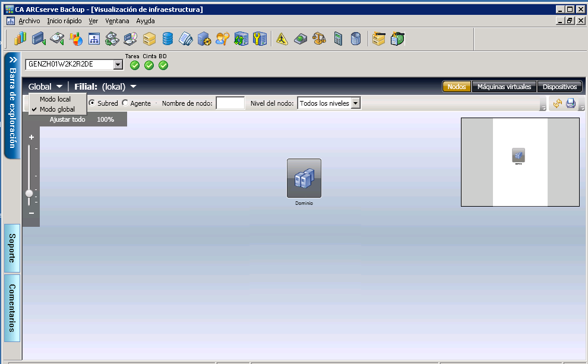Open the user with key profile icon
The image size is (588, 364).
click(223, 39)
